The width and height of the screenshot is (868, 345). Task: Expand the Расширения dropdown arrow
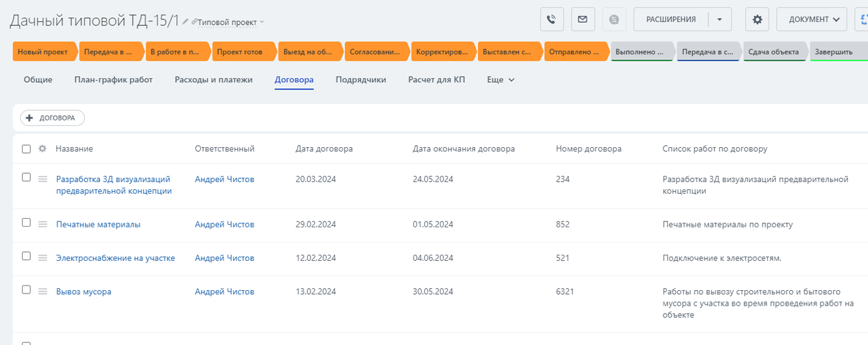(719, 19)
